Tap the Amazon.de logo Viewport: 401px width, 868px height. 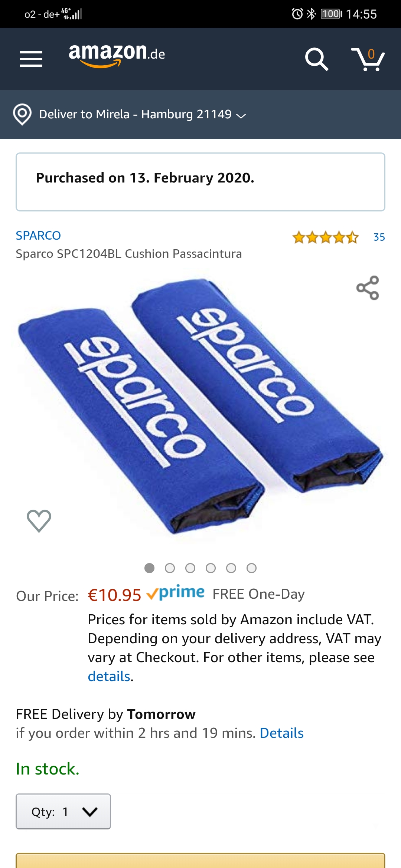tap(117, 56)
